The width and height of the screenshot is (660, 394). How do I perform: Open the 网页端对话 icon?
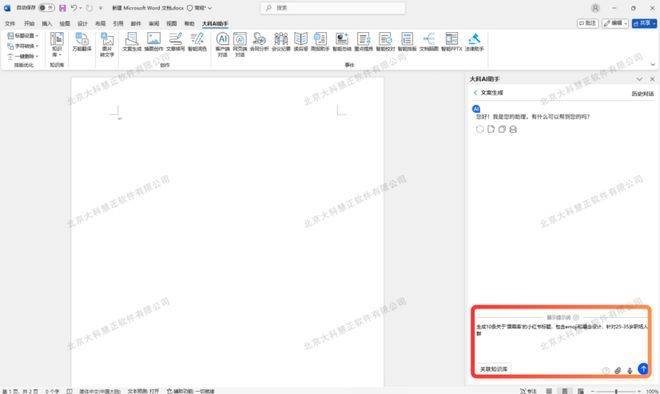click(240, 45)
